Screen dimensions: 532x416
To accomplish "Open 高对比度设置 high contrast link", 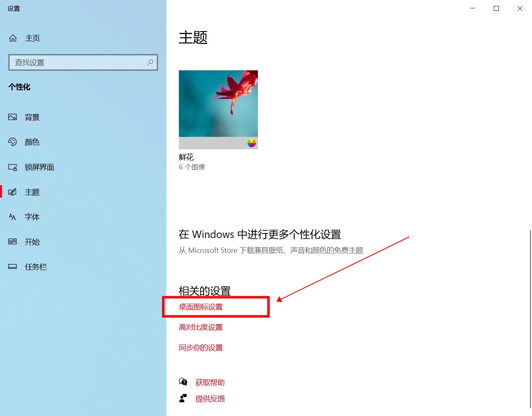I will (x=201, y=327).
